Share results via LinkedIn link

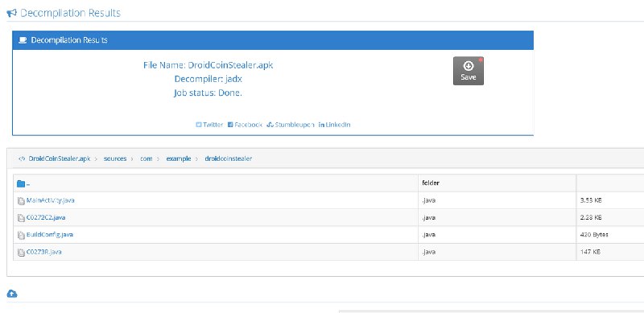pyautogui.click(x=334, y=125)
